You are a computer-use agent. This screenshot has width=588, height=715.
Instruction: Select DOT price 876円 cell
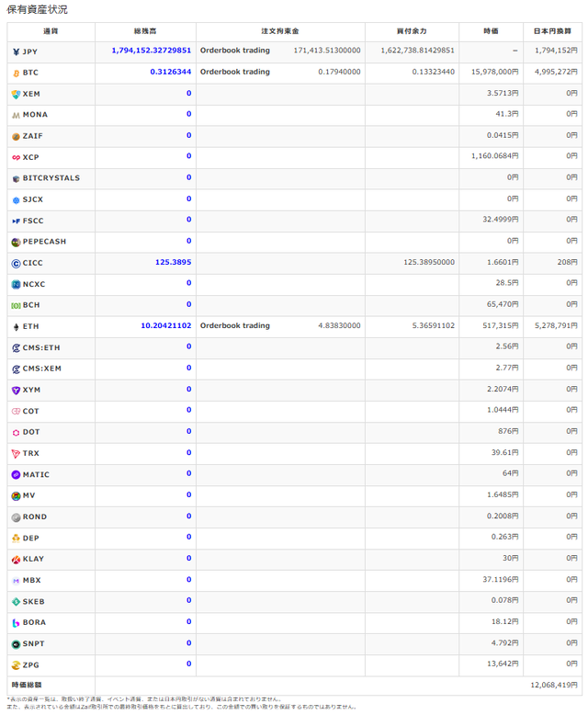(508, 431)
